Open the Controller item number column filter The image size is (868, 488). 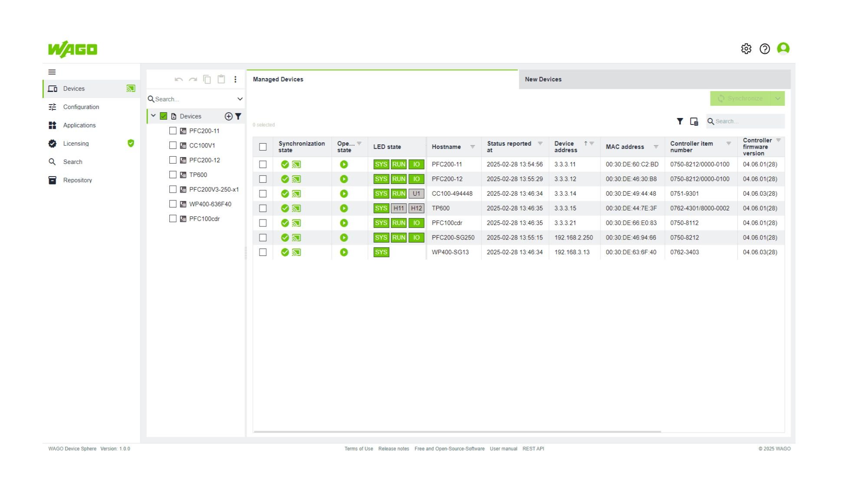tap(729, 144)
